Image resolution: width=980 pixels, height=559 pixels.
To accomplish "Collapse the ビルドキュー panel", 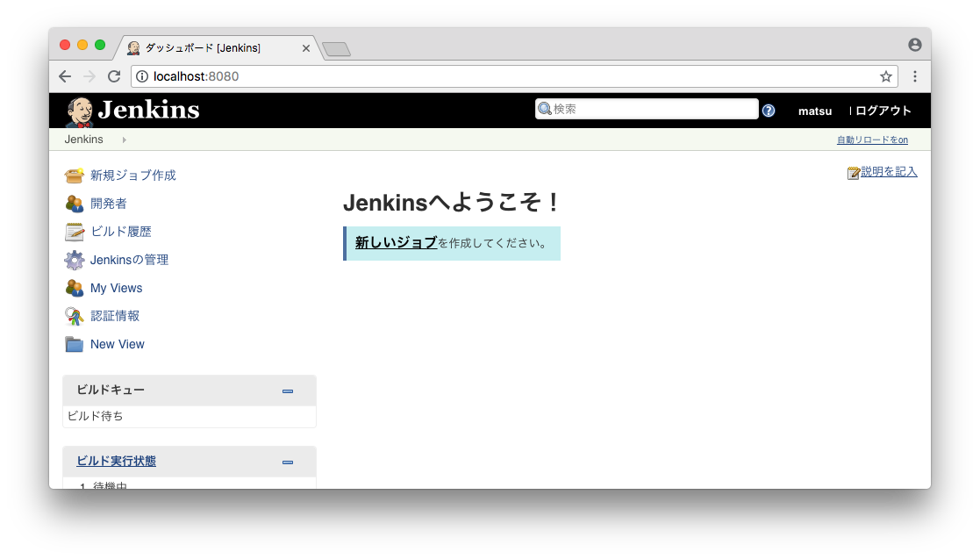I will [288, 391].
